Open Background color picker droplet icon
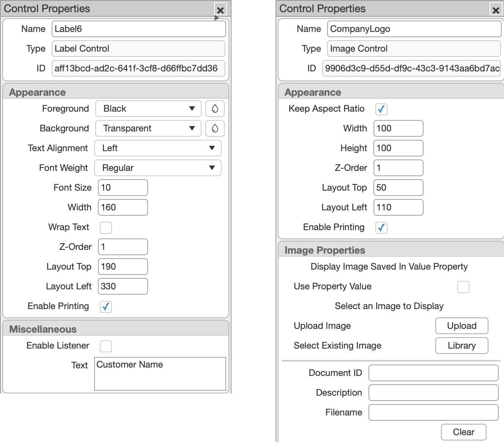 point(215,128)
